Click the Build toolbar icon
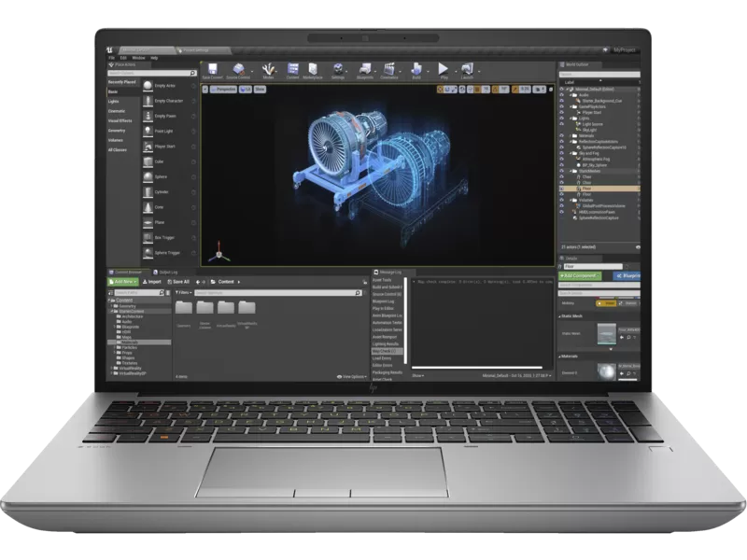747x560 pixels. 415,70
